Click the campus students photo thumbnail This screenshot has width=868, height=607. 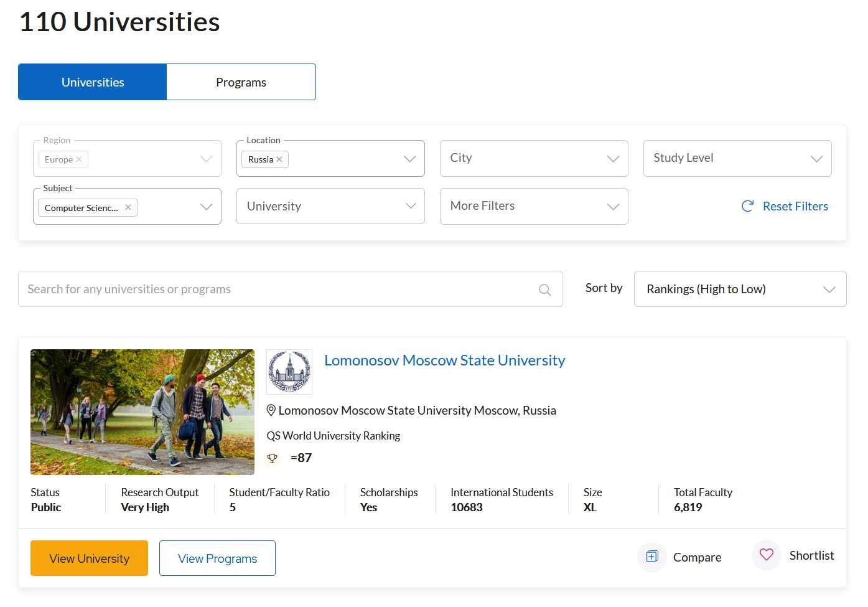pos(142,412)
